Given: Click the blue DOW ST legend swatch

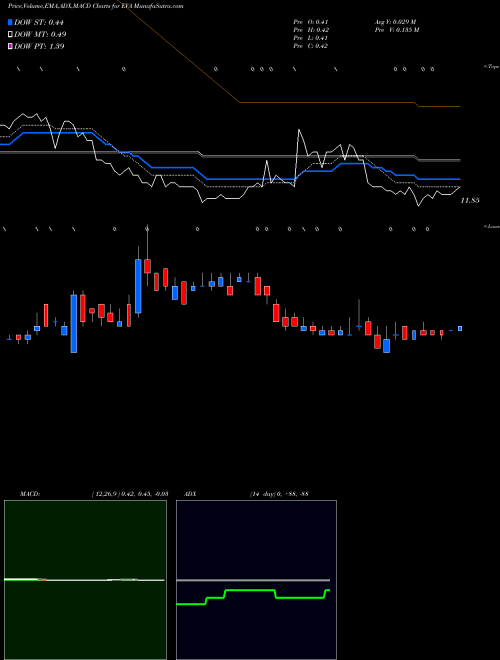Looking at the screenshot, I should pyautogui.click(x=10, y=22).
